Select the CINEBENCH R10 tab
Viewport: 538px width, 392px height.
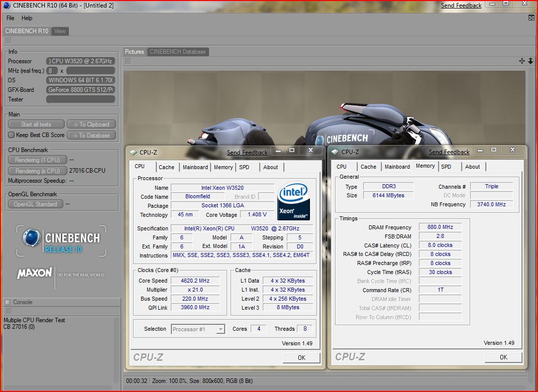tap(27, 31)
